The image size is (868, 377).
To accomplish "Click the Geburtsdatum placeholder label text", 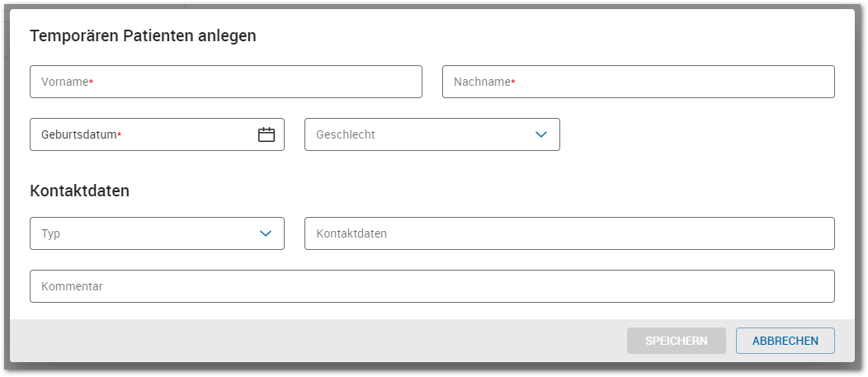I will pyautogui.click(x=78, y=134).
